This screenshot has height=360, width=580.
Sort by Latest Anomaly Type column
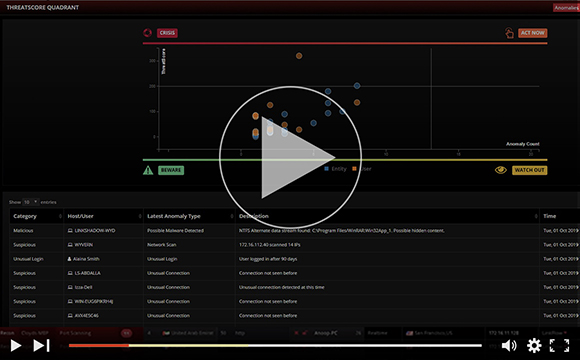coord(189,216)
